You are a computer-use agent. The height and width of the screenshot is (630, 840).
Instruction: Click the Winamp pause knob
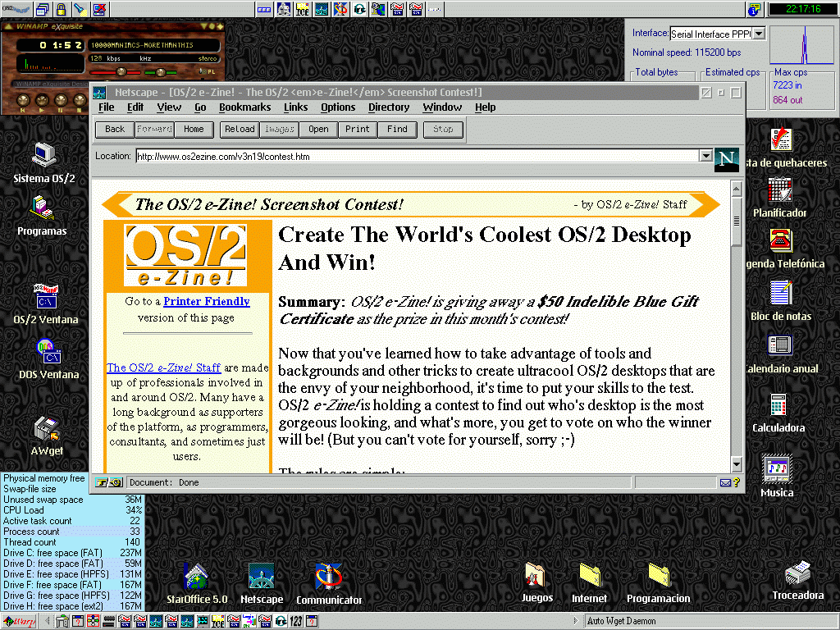[x=61, y=100]
